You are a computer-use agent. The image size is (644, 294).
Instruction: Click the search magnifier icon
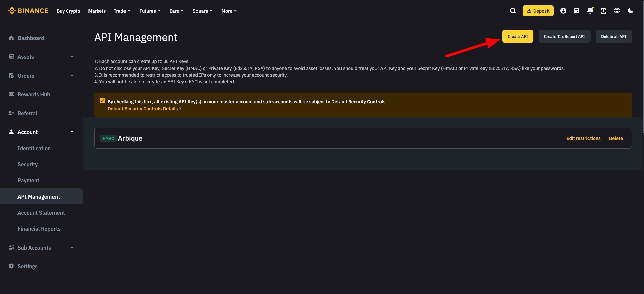click(513, 11)
